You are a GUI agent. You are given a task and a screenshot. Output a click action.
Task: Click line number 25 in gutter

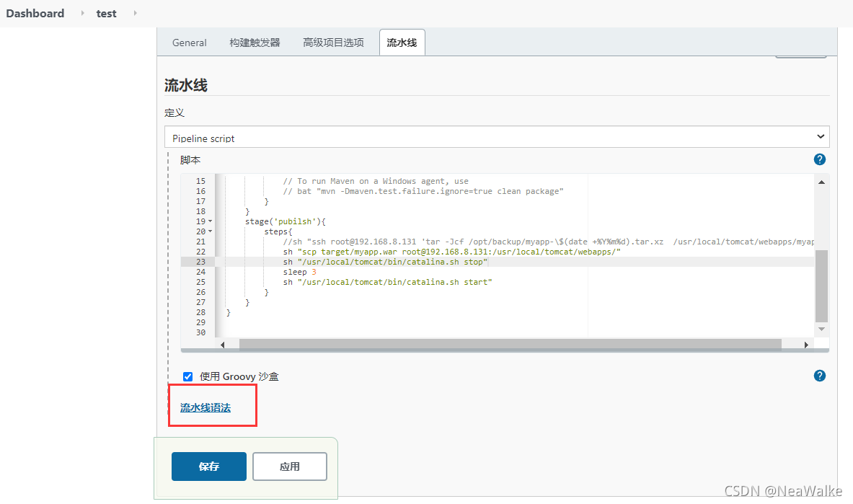tap(200, 282)
